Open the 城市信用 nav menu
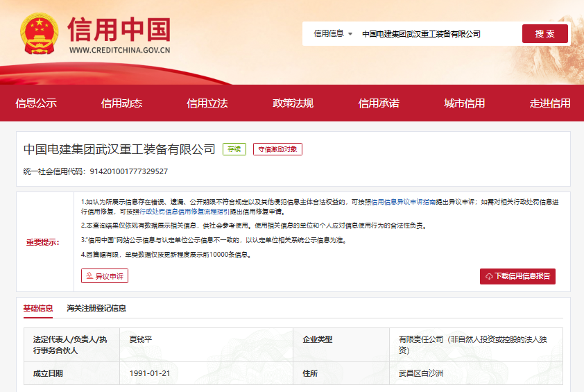Screen dimensions: 584x392 coord(465,103)
